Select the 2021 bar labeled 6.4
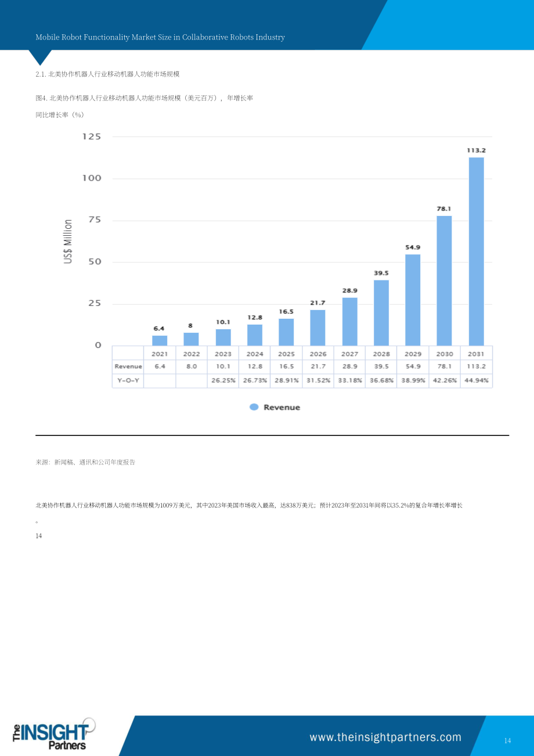The width and height of the screenshot is (534, 756). (x=160, y=341)
